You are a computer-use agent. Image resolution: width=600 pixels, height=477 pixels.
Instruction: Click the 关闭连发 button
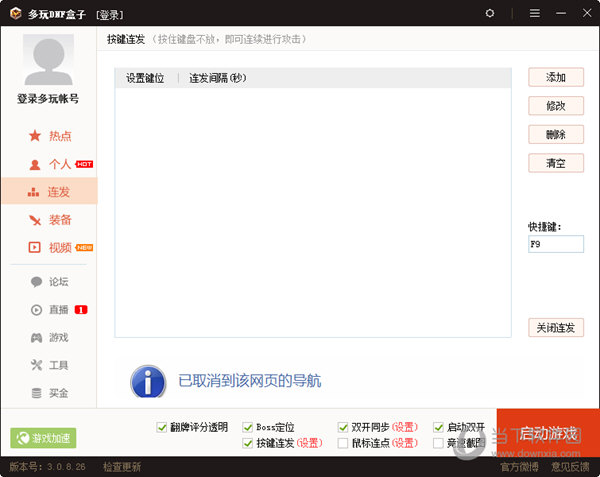pyautogui.click(x=555, y=328)
